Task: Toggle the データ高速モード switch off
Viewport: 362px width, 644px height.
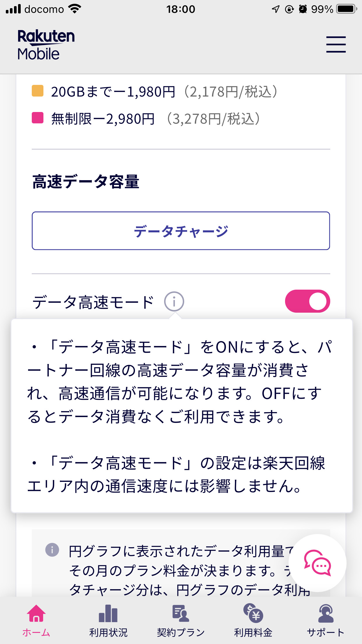Action: coord(307,301)
